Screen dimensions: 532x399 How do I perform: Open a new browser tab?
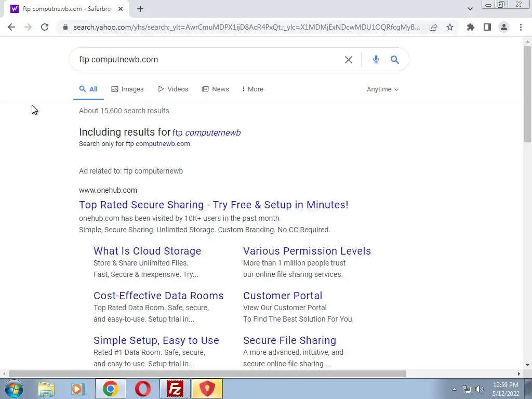(x=140, y=9)
